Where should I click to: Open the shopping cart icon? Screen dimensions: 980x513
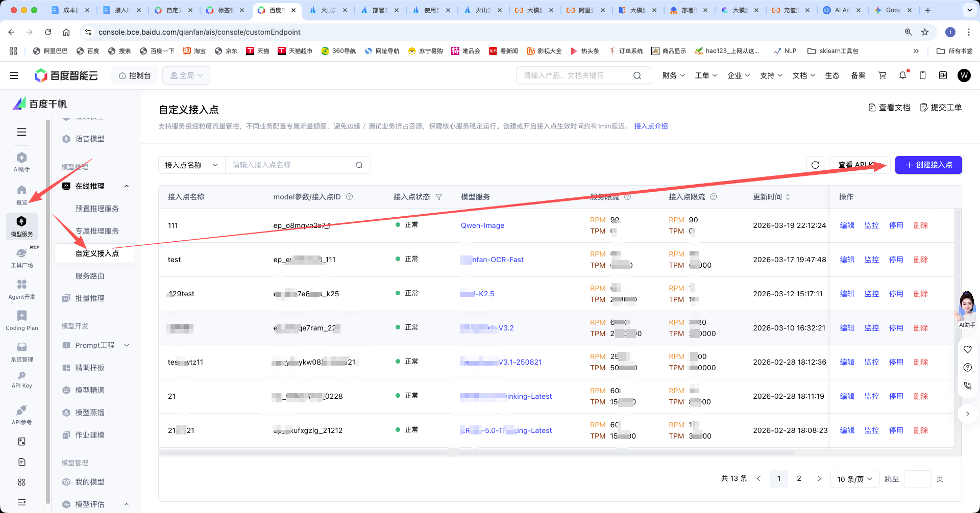[882, 75]
